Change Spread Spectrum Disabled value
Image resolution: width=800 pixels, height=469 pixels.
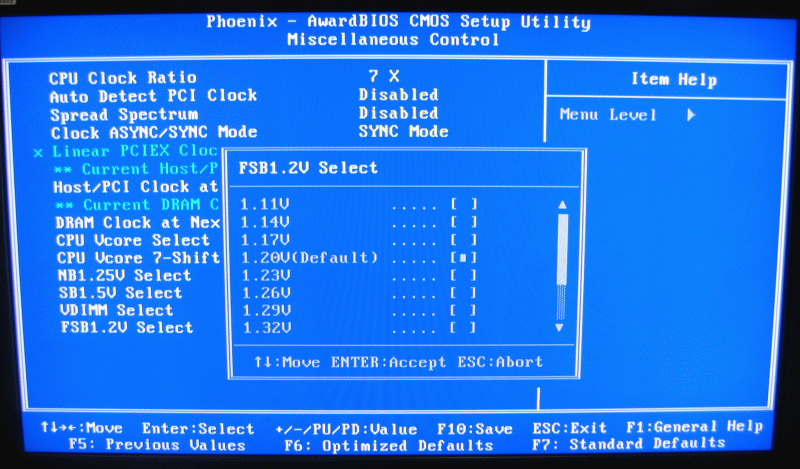(398, 113)
